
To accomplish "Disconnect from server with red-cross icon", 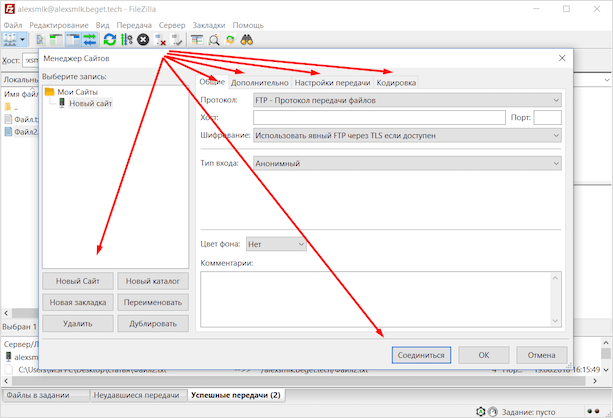I will (x=160, y=40).
